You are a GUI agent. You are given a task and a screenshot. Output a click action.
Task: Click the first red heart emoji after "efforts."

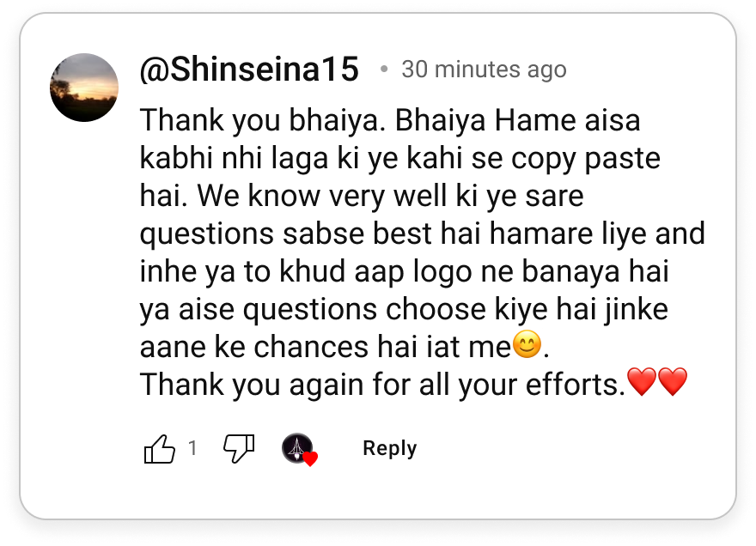(x=642, y=382)
